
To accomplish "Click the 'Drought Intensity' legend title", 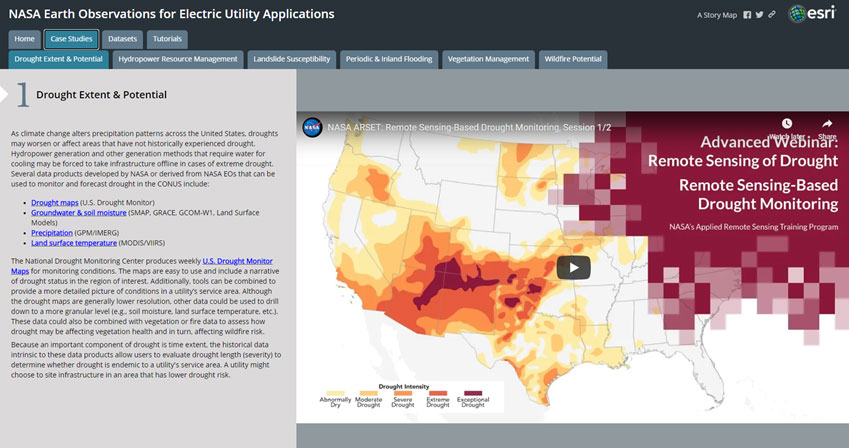I will click(x=404, y=386).
